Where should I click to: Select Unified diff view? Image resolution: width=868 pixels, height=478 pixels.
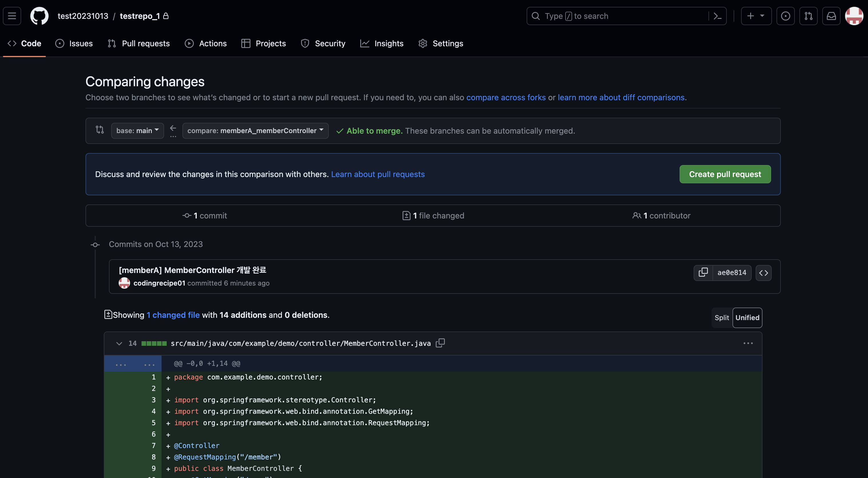(x=747, y=318)
